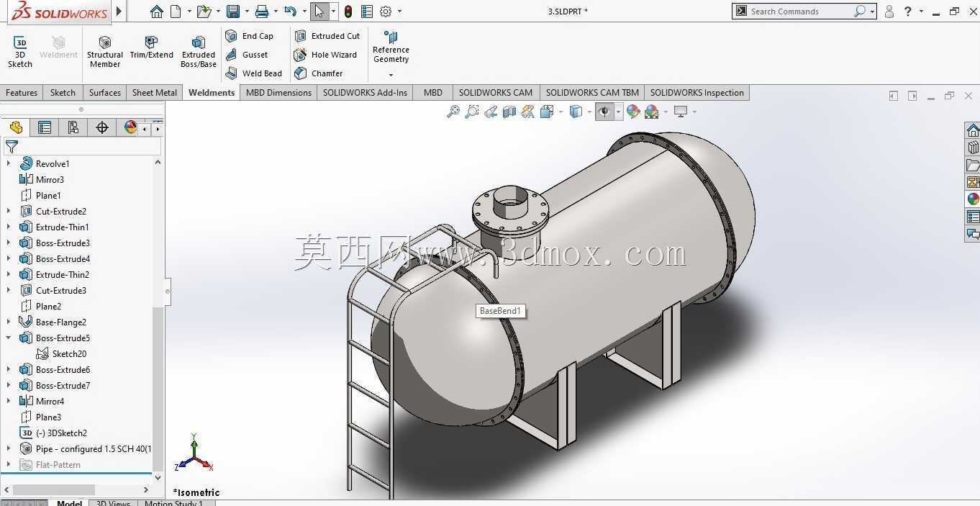The height and width of the screenshot is (506, 980).
Task: Open the Surfaces tab
Action: pos(105,92)
